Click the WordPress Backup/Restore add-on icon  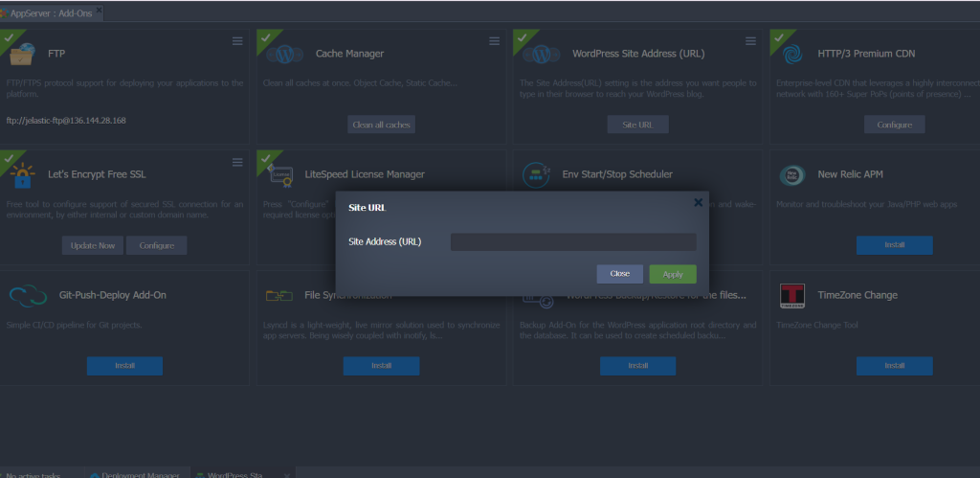coord(538,299)
